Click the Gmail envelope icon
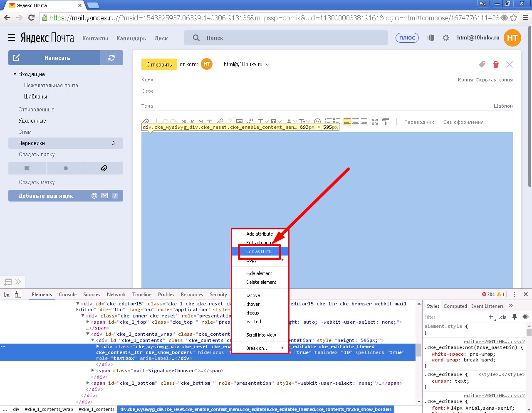Viewport: 532px width, 413px height. pyautogui.click(x=105, y=196)
